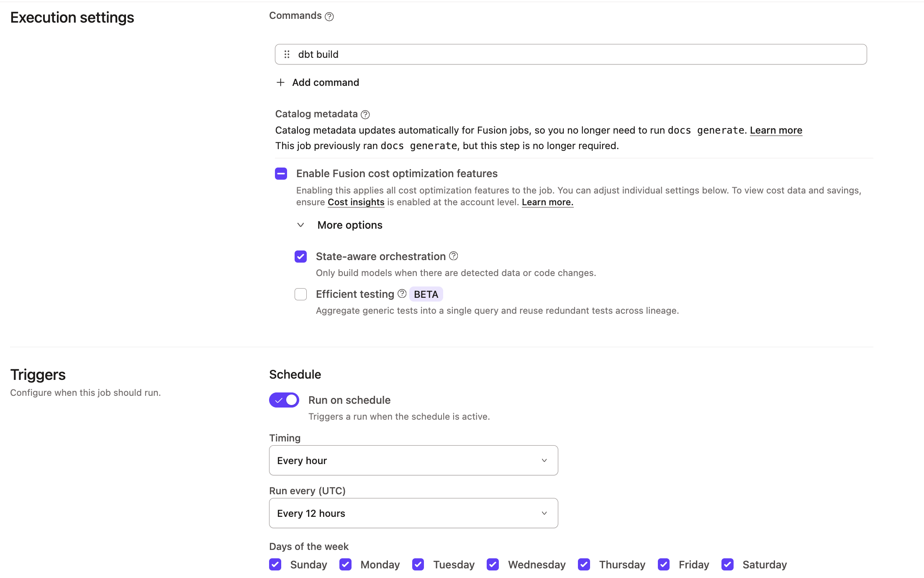Click the Execution settings heading
This screenshot has width=924, height=578.
point(72,18)
